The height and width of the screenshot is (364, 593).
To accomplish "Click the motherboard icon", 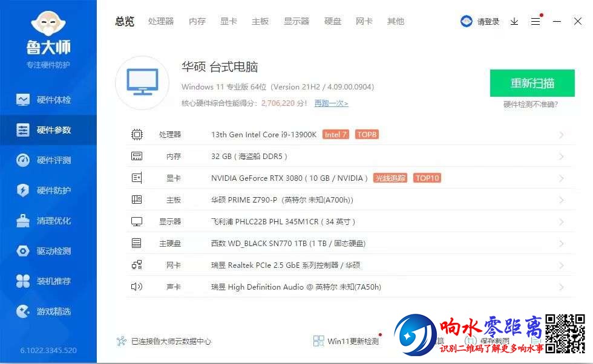I will pos(137,200).
